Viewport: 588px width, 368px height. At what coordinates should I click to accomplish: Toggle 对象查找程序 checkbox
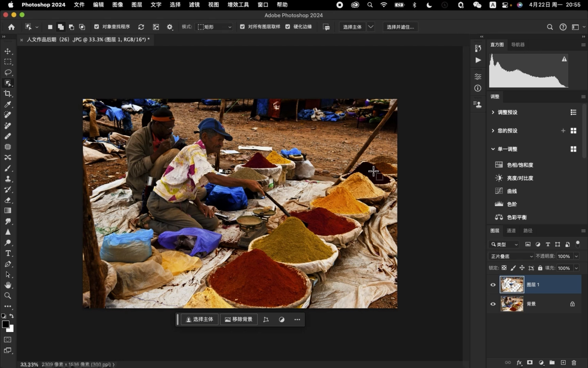[x=97, y=27]
